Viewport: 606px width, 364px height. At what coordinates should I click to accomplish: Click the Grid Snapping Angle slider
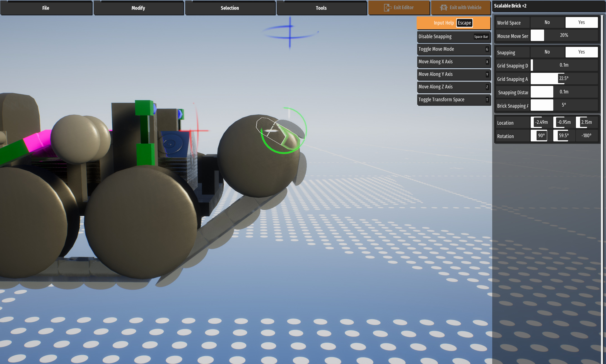(x=564, y=79)
